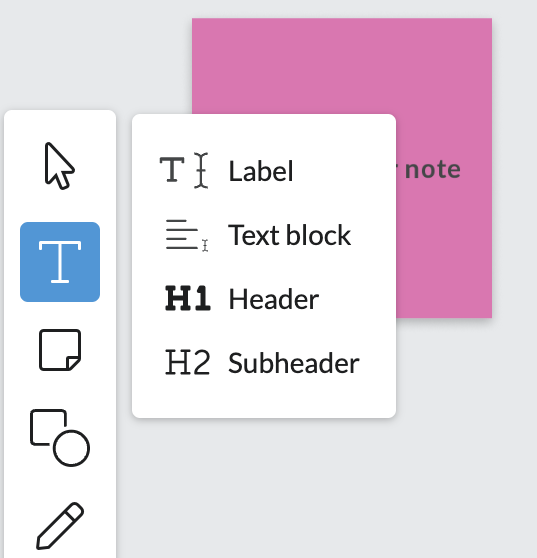Click the highlighted Text tool
Viewport: 537px width, 558px height.
coord(60,262)
